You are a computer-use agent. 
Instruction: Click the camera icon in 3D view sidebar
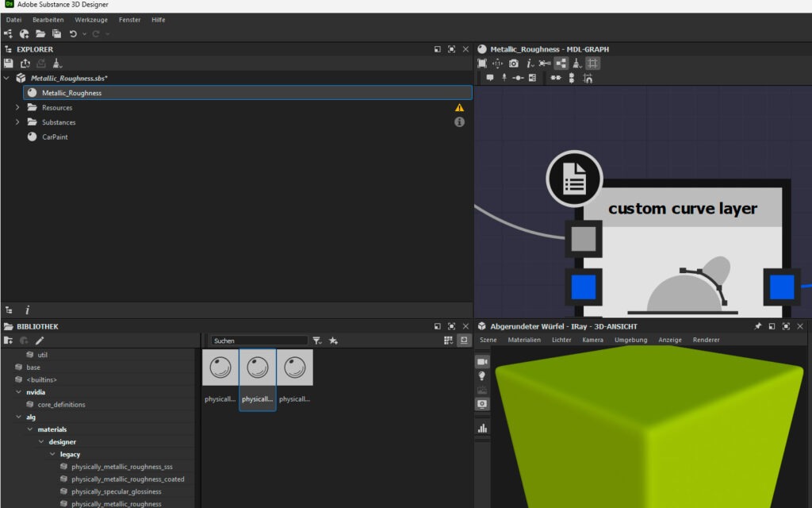pos(482,361)
